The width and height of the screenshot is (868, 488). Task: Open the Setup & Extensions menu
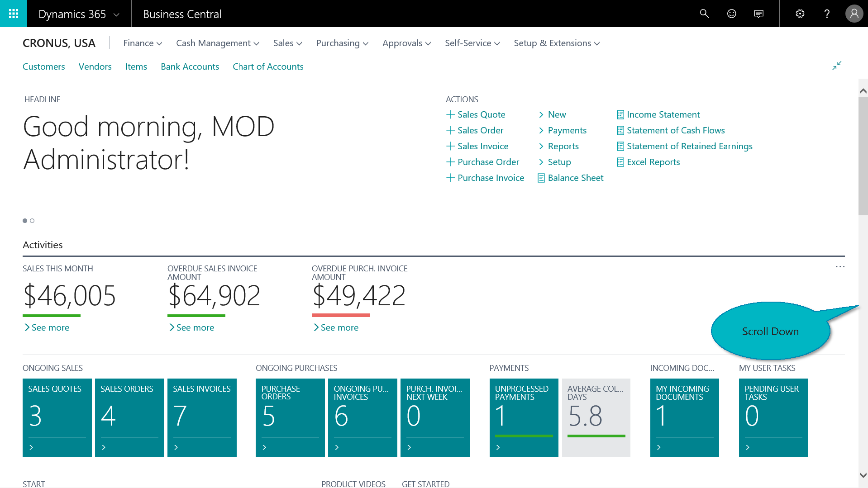(x=557, y=43)
